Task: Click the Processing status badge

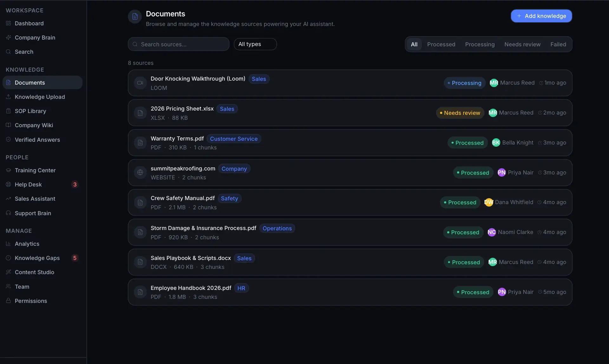Action: coord(464,83)
